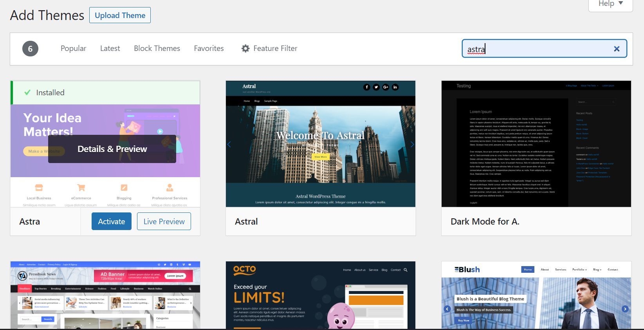Click the Upload Theme button

120,15
